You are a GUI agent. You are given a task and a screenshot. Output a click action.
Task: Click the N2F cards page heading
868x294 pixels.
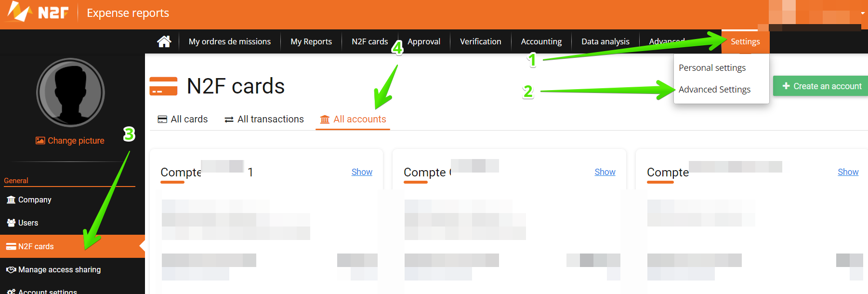pos(236,86)
